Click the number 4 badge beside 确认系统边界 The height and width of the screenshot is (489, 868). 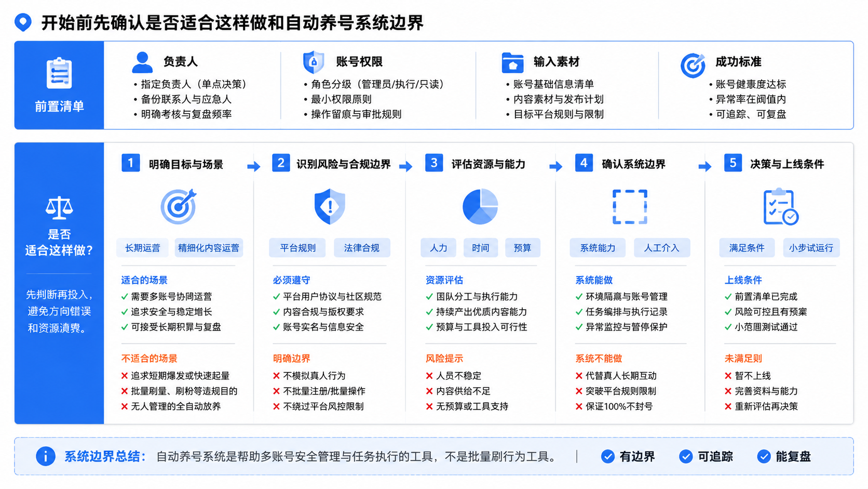[584, 163]
